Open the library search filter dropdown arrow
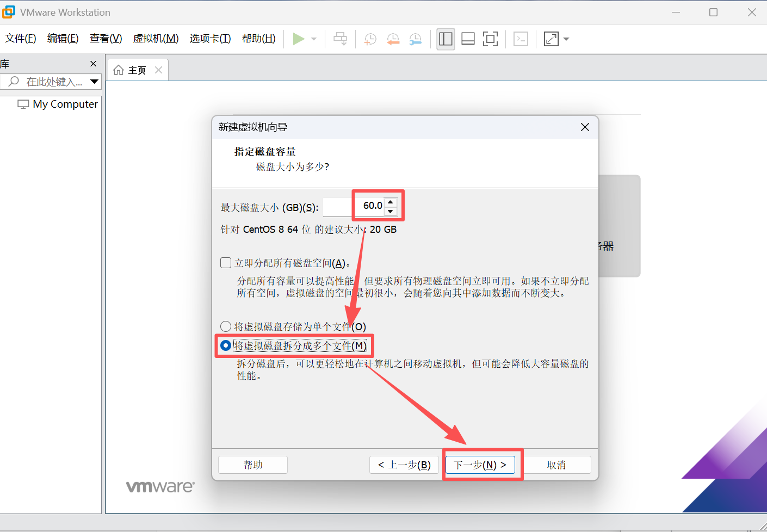The image size is (767, 532). (x=95, y=82)
